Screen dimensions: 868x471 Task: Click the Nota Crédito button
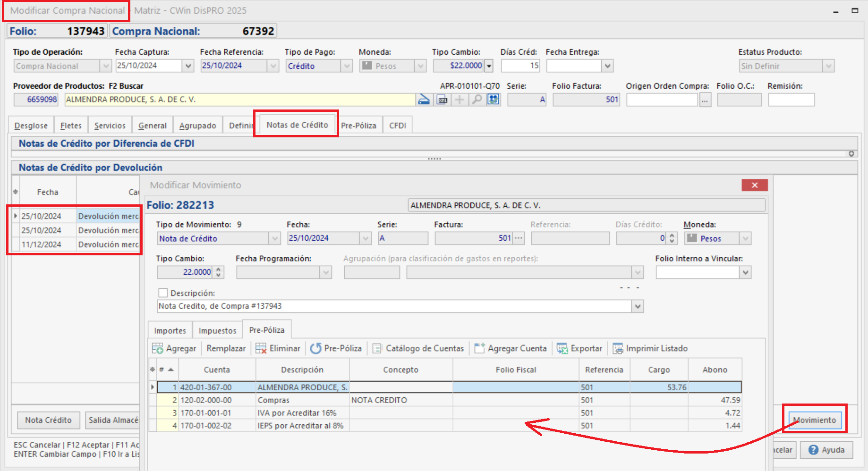[48, 420]
